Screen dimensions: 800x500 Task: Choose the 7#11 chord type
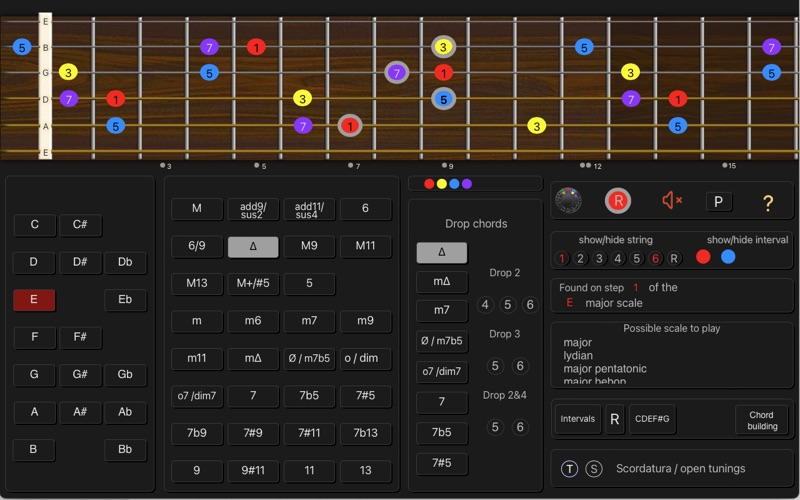click(x=309, y=433)
